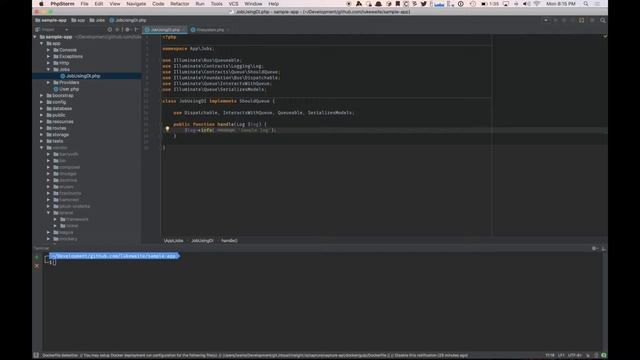The height and width of the screenshot is (360, 640).
Task: Close the terminal session with the red X
Action: [37, 266]
